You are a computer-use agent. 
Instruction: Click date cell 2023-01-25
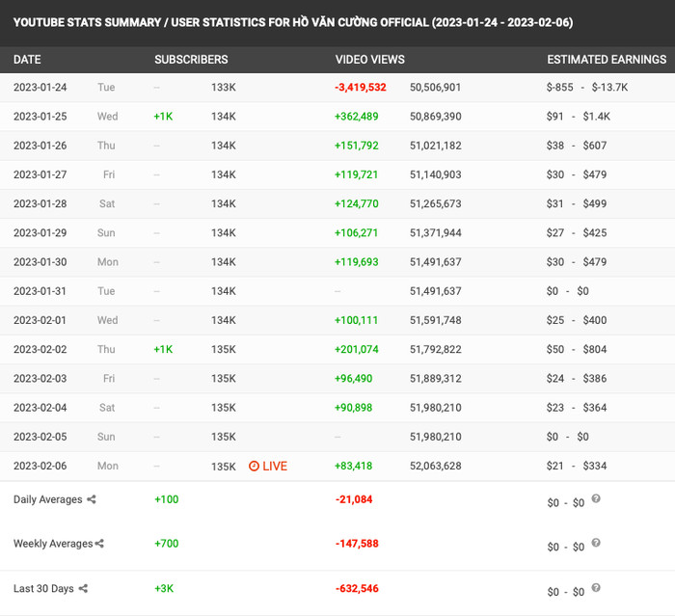tap(40, 117)
